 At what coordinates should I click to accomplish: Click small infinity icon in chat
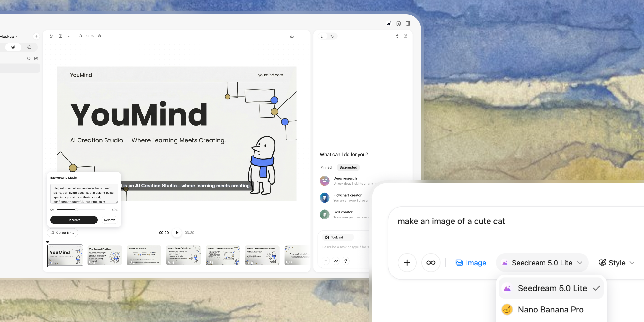336,261
